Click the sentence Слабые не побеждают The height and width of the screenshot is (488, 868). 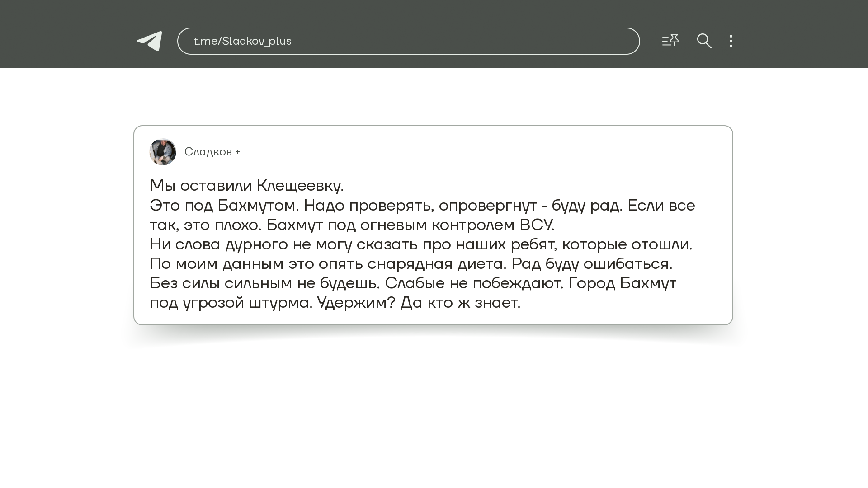(x=474, y=283)
